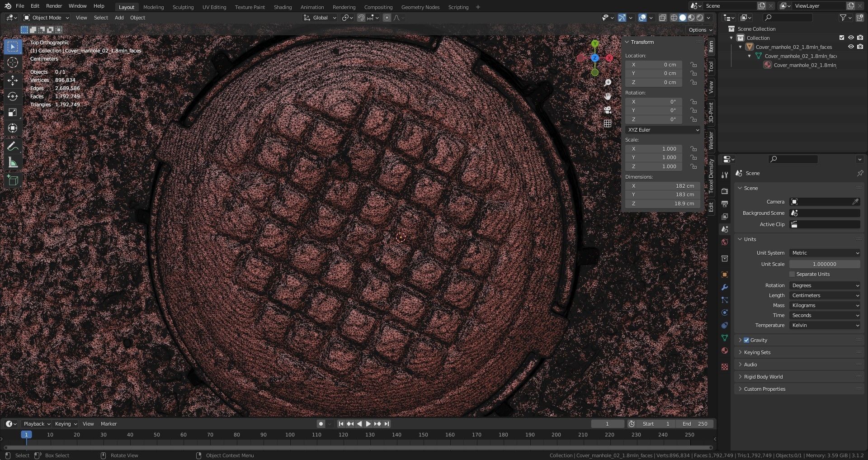868x460 pixels.
Task: Select the Scale tool
Action: coord(13,112)
